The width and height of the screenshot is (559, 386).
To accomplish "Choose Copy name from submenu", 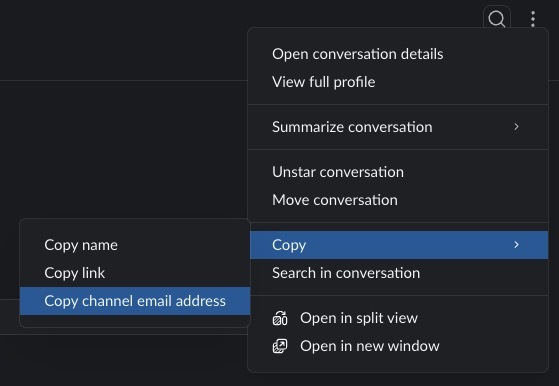I will tap(135, 245).
